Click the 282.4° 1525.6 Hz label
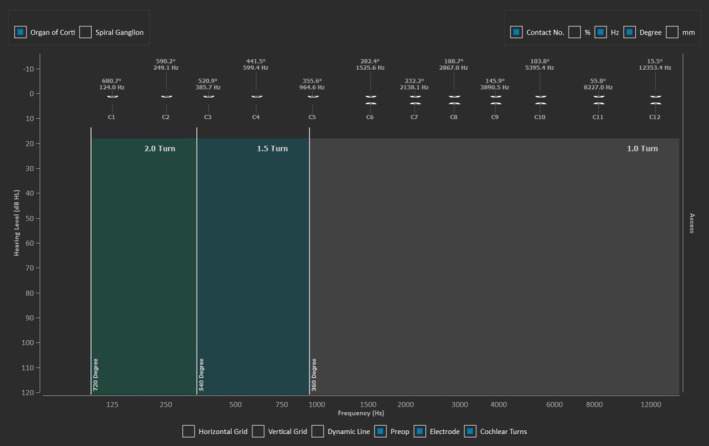 click(x=370, y=64)
